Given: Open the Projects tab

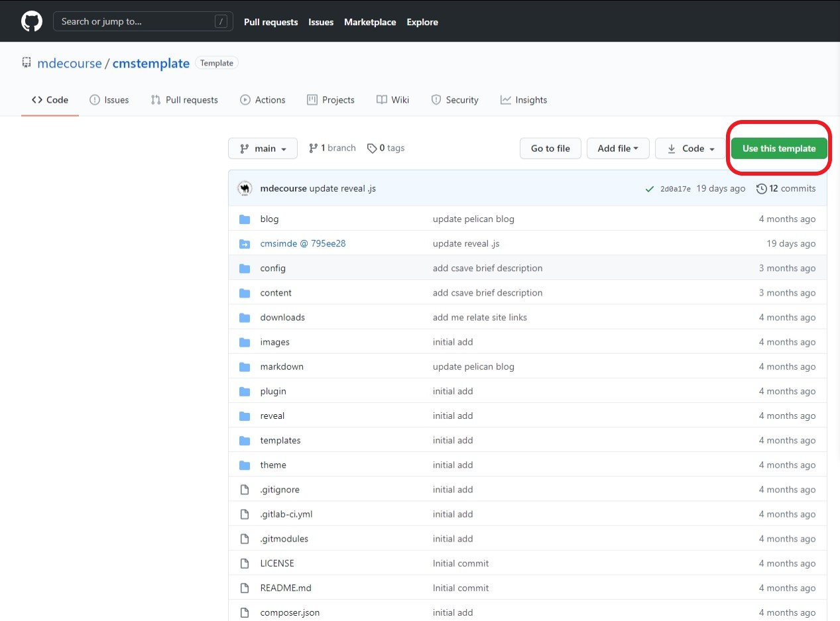Looking at the screenshot, I should point(331,100).
